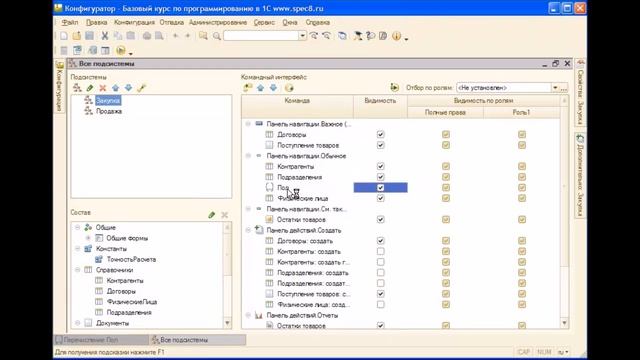Open the Отладка menu
The height and width of the screenshot is (360, 640).
[x=171, y=22]
